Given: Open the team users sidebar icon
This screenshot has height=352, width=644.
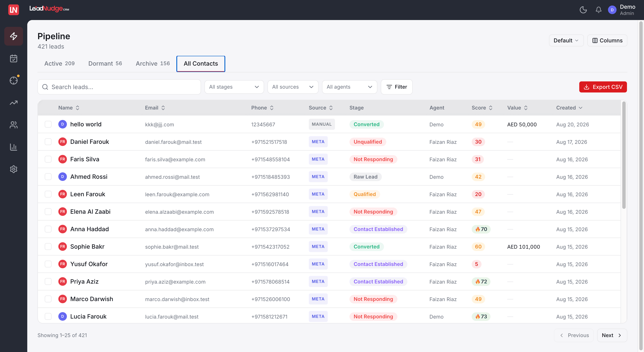Looking at the screenshot, I should pyautogui.click(x=13, y=125).
